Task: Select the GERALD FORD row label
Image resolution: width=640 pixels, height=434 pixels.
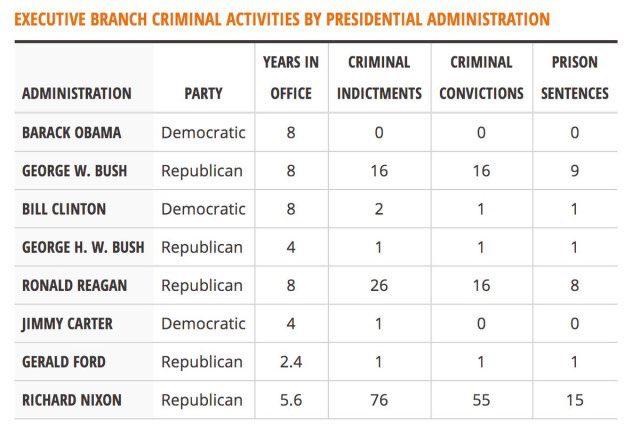Action: click(x=64, y=362)
